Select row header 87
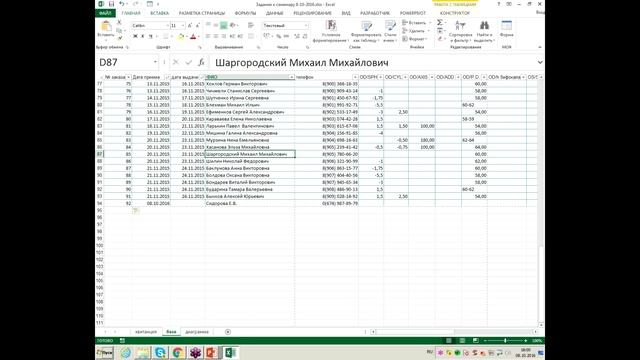Image resolution: width=640 pixels, height=360 pixels. tap(99, 154)
